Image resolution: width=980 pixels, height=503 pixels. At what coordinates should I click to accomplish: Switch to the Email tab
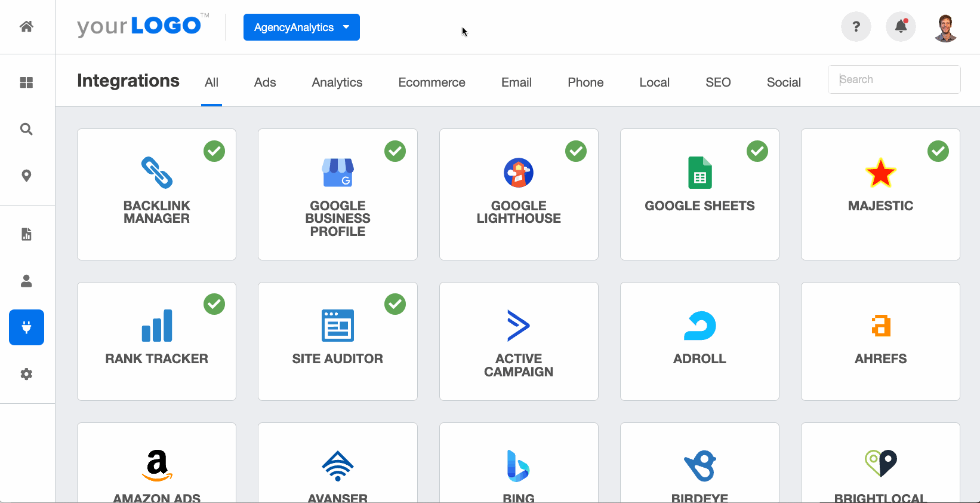pyautogui.click(x=516, y=82)
